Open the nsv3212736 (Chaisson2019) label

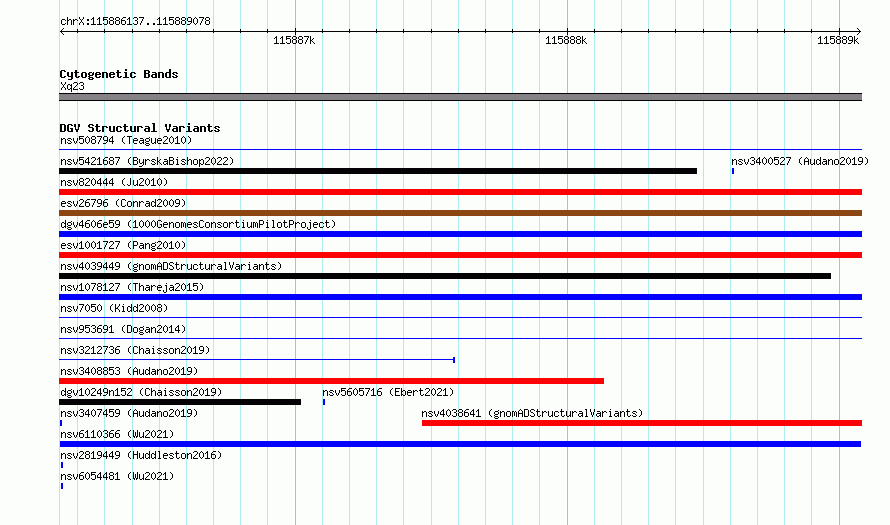coord(135,350)
